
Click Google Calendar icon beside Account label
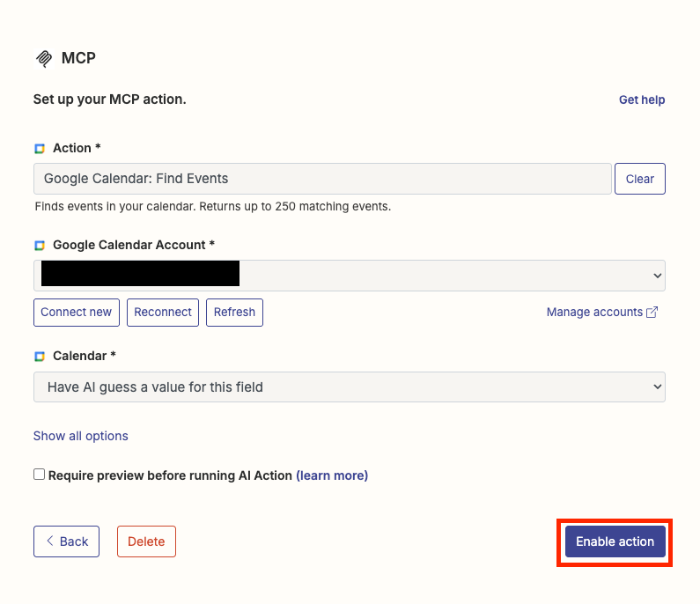(40, 246)
